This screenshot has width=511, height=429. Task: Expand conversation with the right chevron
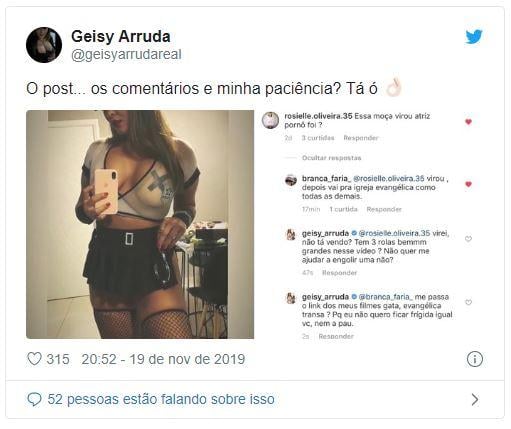coord(475,399)
